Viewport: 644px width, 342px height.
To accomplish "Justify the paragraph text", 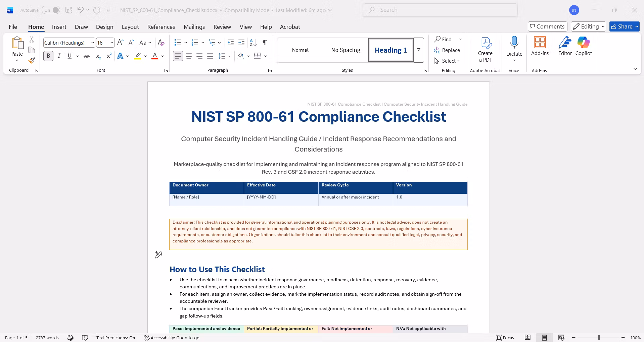I will coord(210,56).
